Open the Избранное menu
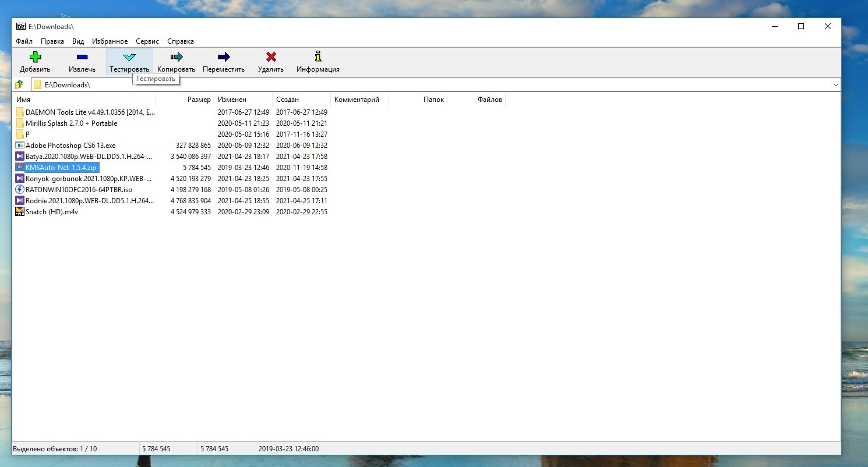Viewport: 868px width, 467px height. [110, 41]
